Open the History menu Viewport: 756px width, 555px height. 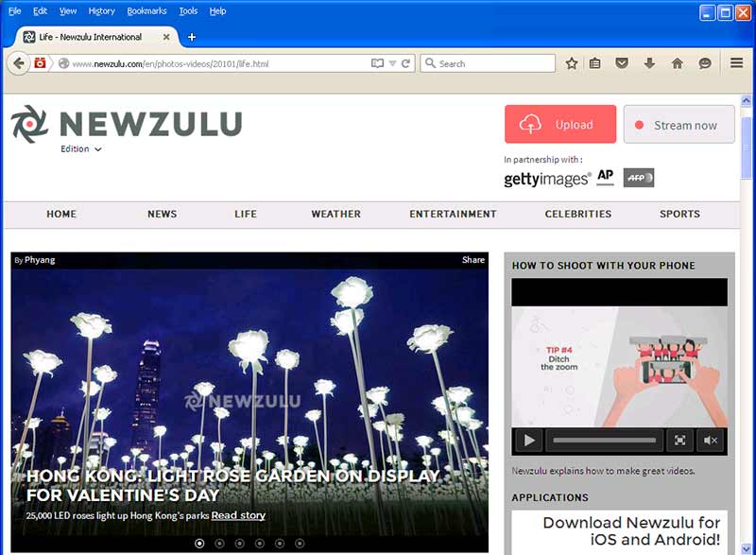[x=102, y=10]
